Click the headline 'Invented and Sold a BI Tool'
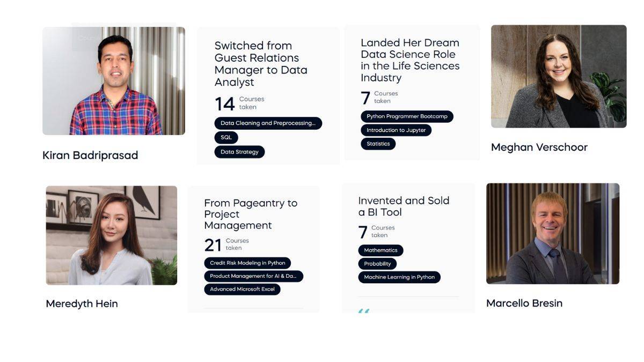644x362 pixels. 404,206
